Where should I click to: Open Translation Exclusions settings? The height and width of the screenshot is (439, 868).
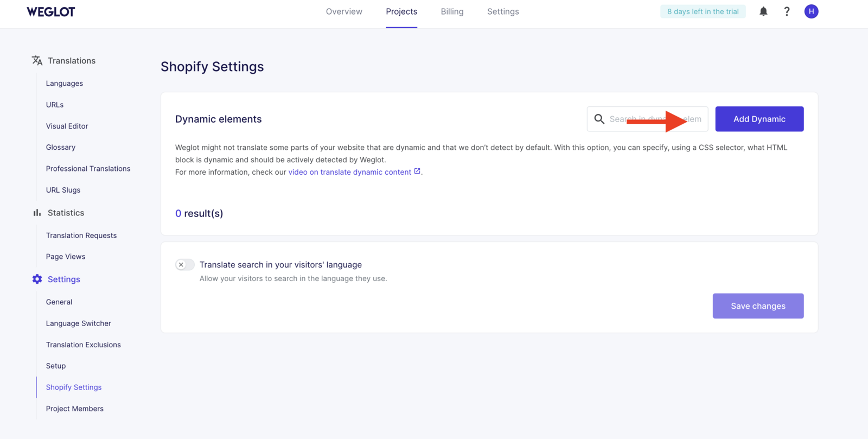pyautogui.click(x=84, y=345)
